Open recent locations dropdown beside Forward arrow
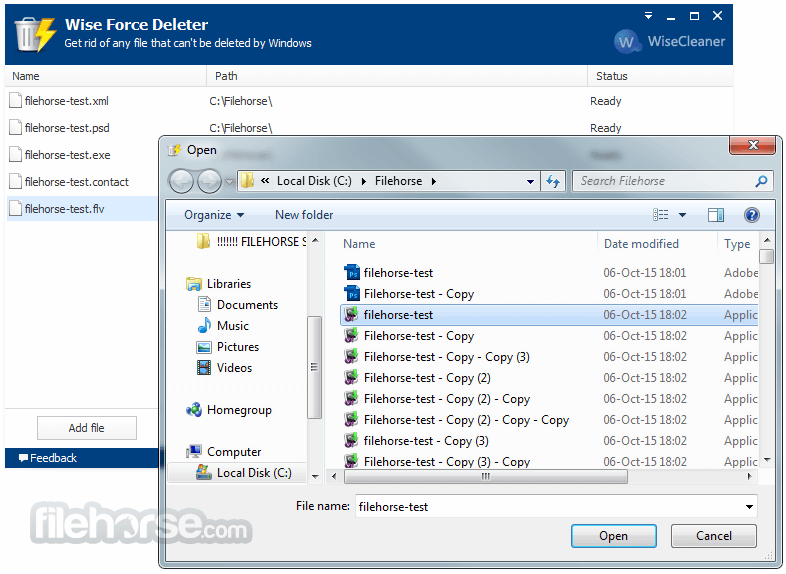The height and width of the screenshot is (574, 786). tap(230, 181)
